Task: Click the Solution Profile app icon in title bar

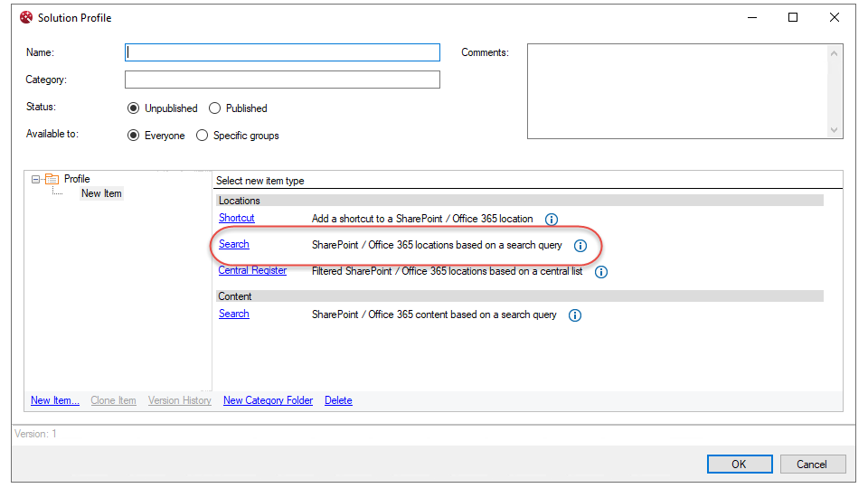Action: [26, 17]
